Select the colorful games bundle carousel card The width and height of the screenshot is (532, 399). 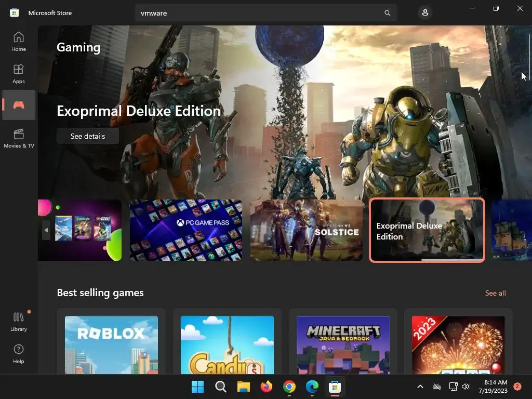tap(79, 230)
